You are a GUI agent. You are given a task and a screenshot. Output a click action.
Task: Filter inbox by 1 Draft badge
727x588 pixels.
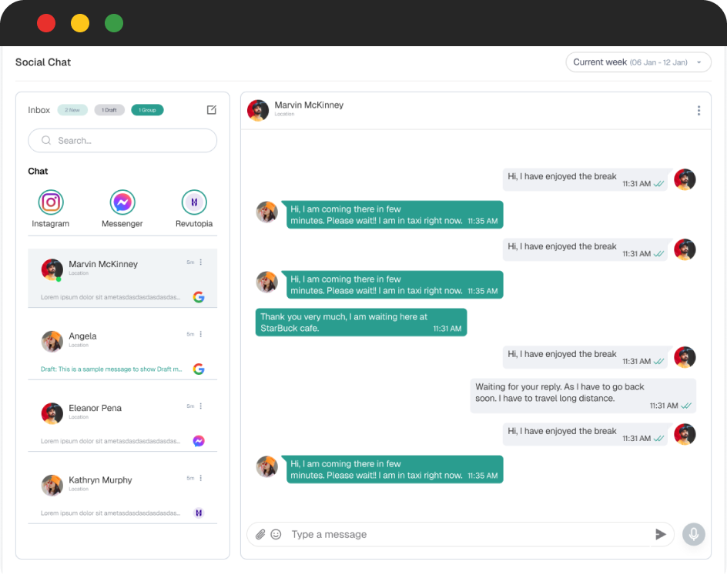[109, 110]
